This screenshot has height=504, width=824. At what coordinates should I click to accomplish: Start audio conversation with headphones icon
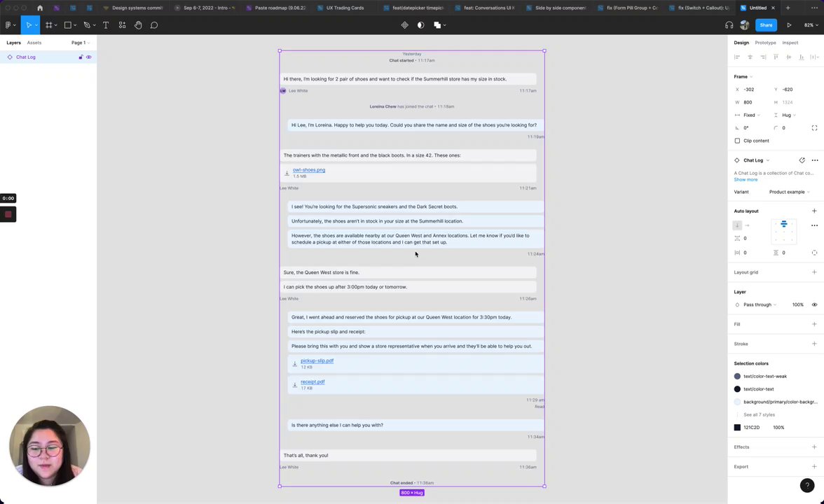coord(729,24)
